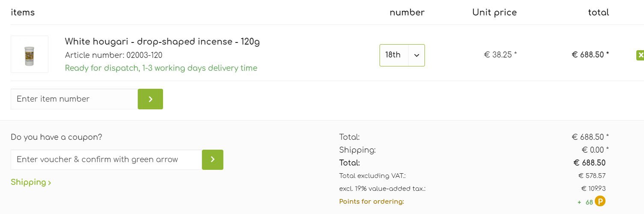Open White hougari drop-shaped incense product title
Viewport: 644px width, 214px height.
pos(162,42)
